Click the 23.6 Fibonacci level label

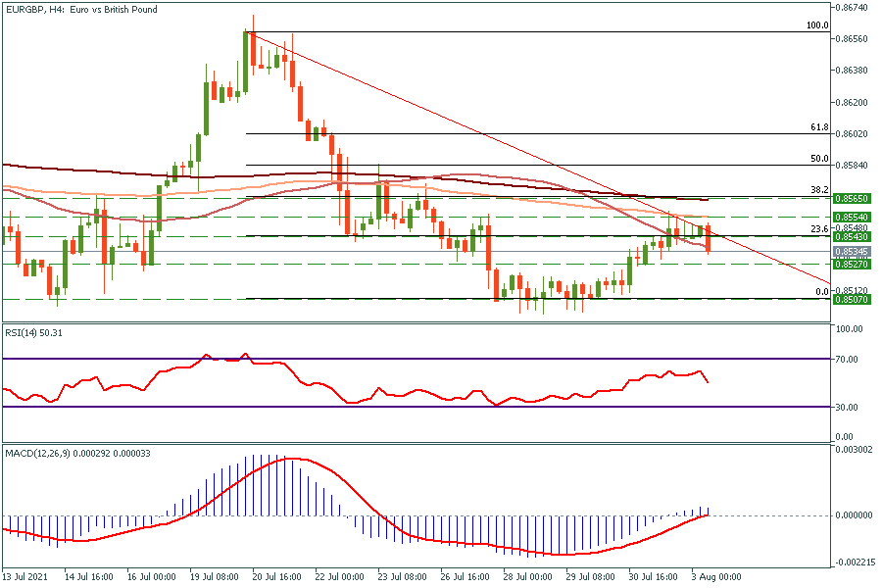pyautogui.click(x=819, y=229)
